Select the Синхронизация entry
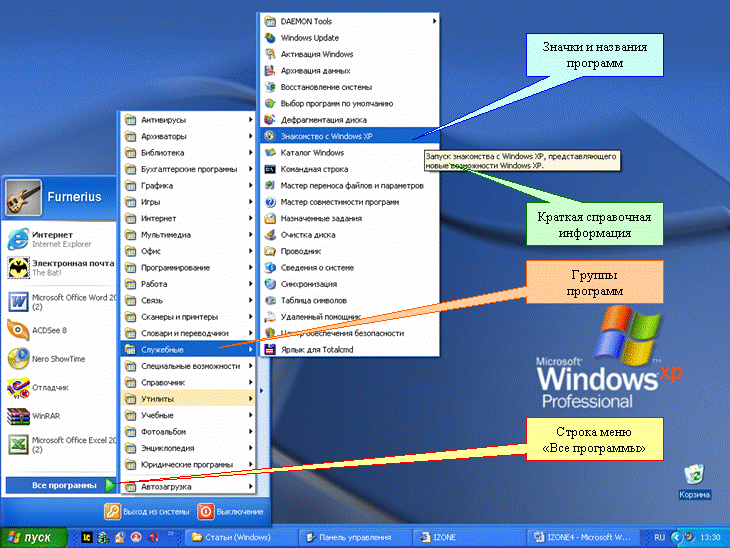This screenshot has height=548, width=730. click(350, 284)
